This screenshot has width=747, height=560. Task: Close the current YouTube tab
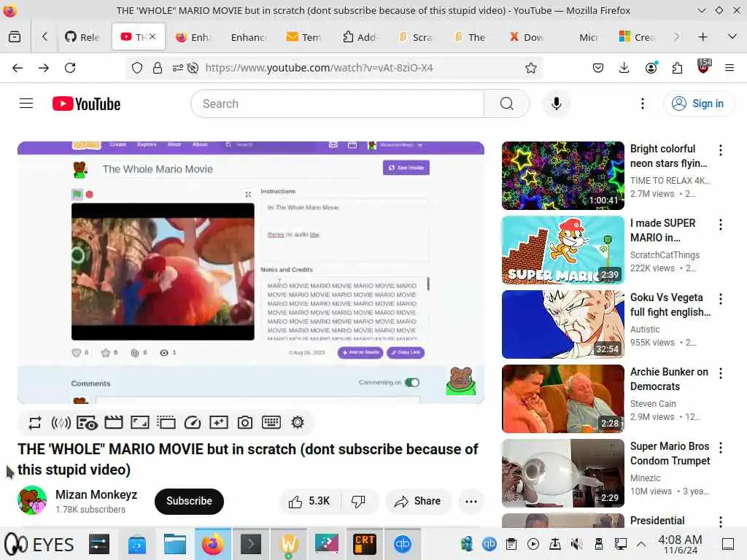[x=152, y=36]
